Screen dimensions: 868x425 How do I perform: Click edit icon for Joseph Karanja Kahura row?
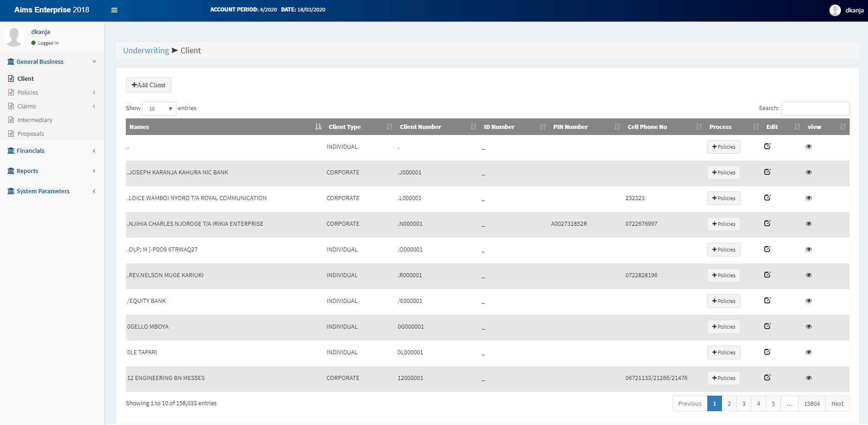click(767, 172)
